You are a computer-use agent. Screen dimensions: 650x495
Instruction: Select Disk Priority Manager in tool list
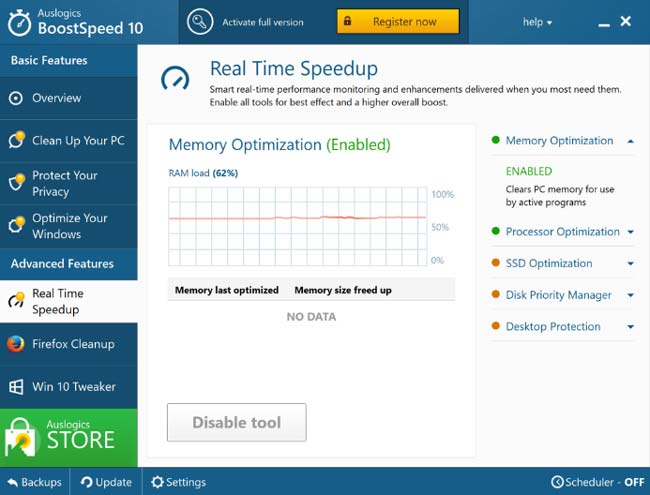558,295
